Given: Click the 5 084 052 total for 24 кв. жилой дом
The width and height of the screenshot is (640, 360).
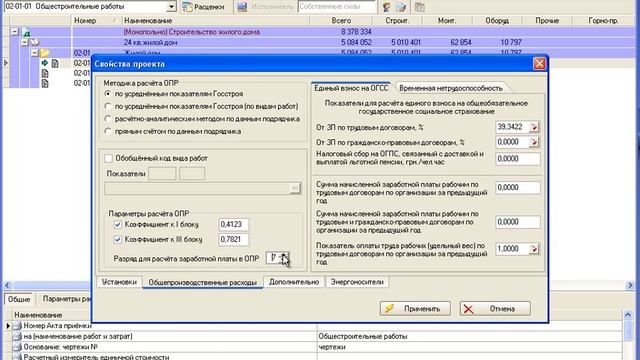Looking at the screenshot, I should click(x=356, y=42).
